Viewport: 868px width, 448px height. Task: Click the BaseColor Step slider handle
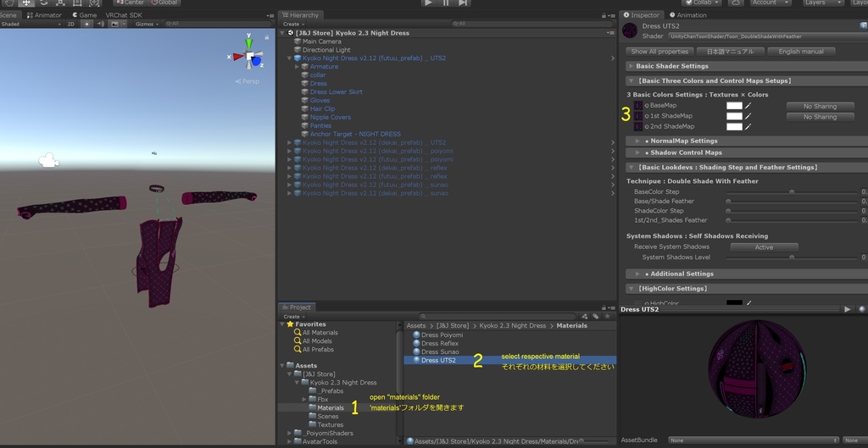(x=792, y=192)
